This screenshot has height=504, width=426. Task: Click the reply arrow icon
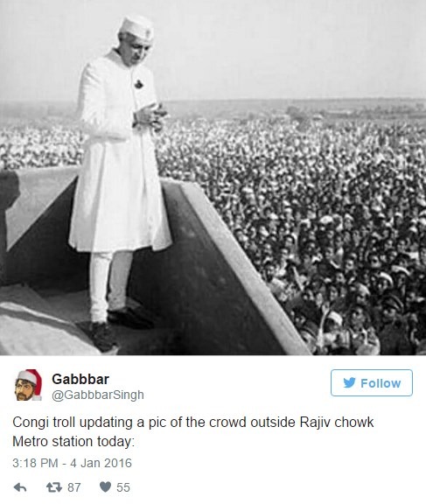click(x=20, y=487)
